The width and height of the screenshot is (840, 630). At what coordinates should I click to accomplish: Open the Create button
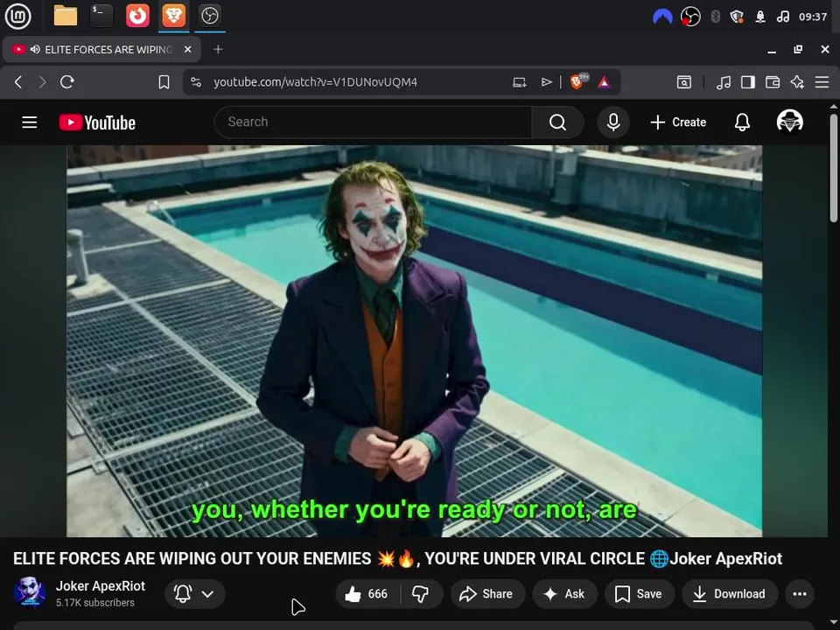pos(678,122)
